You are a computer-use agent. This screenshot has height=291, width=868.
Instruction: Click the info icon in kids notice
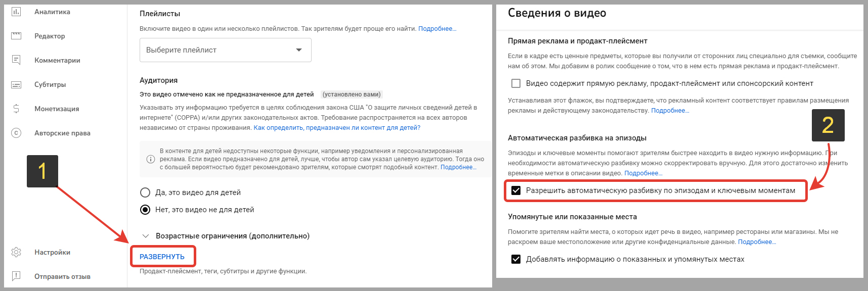pyautogui.click(x=151, y=159)
